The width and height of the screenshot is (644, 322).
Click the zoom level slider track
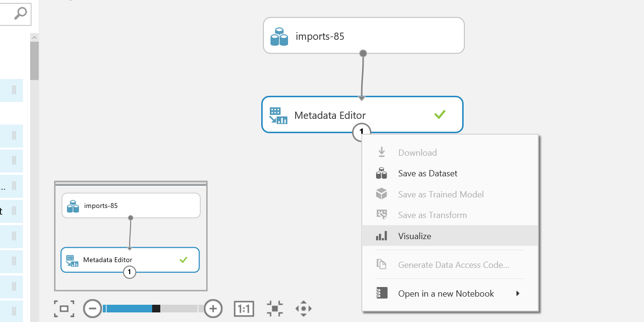[182, 308]
